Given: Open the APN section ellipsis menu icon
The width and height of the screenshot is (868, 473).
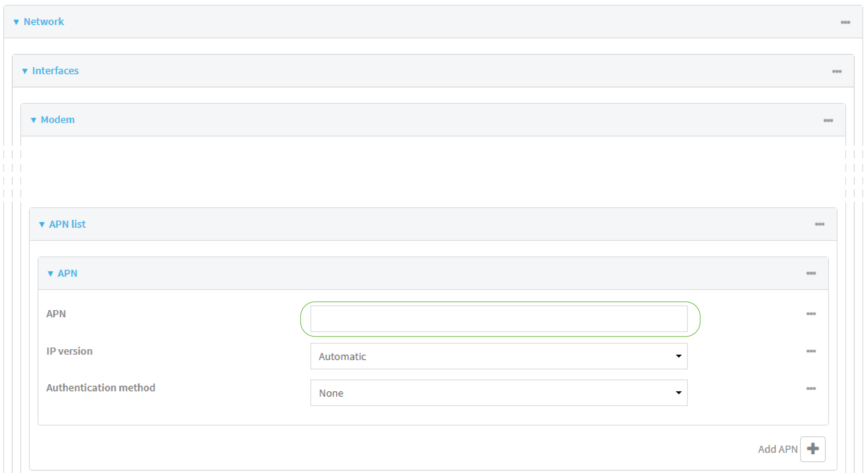Looking at the screenshot, I should (811, 273).
